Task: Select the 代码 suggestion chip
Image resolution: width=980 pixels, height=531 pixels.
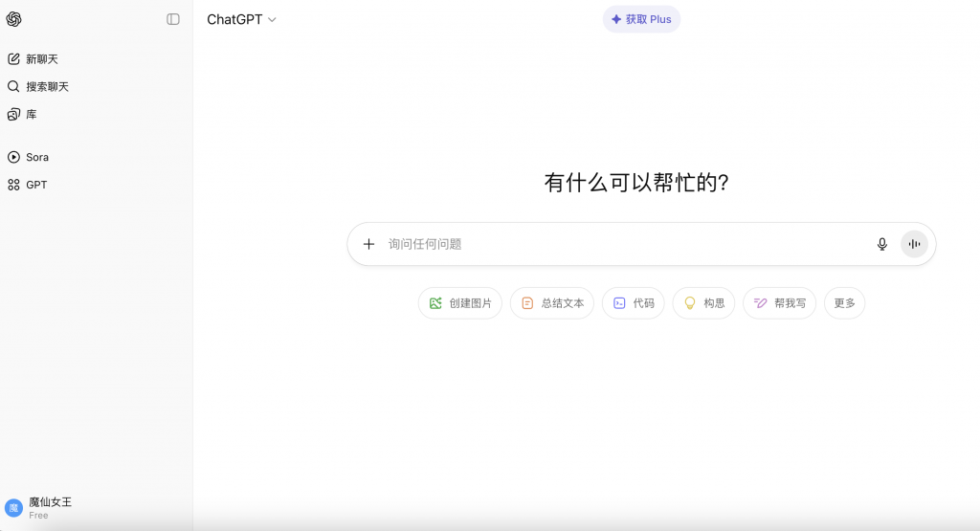Action: [x=634, y=303]
